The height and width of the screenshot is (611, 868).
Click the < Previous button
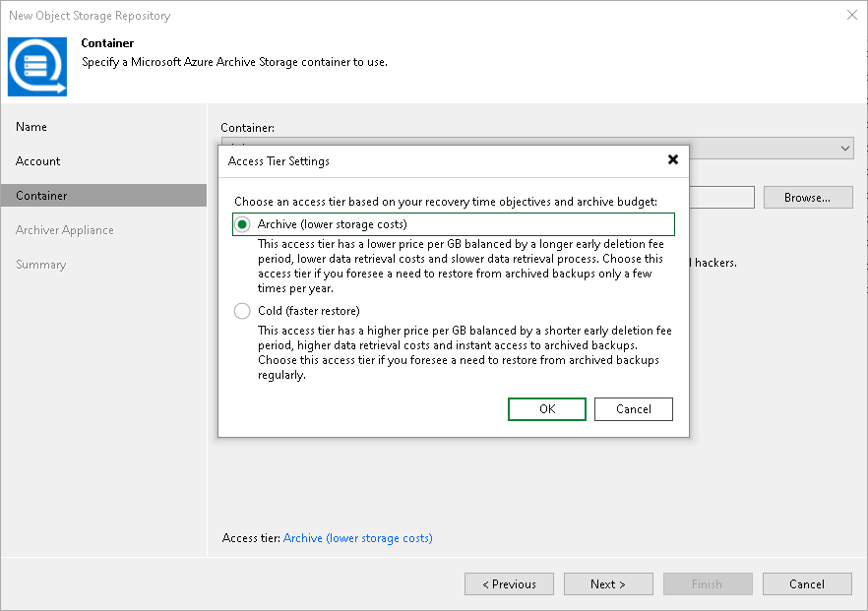[x=510, y=583]
